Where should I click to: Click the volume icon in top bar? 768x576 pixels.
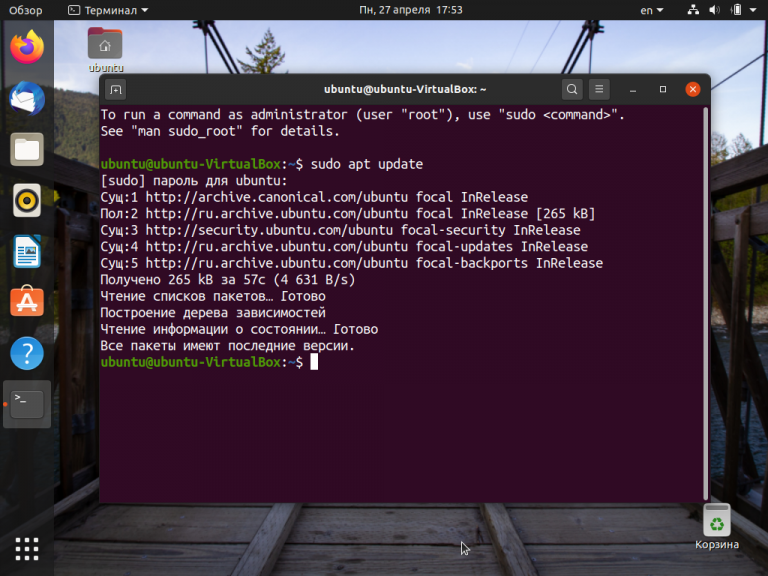(x=714, y=10)
